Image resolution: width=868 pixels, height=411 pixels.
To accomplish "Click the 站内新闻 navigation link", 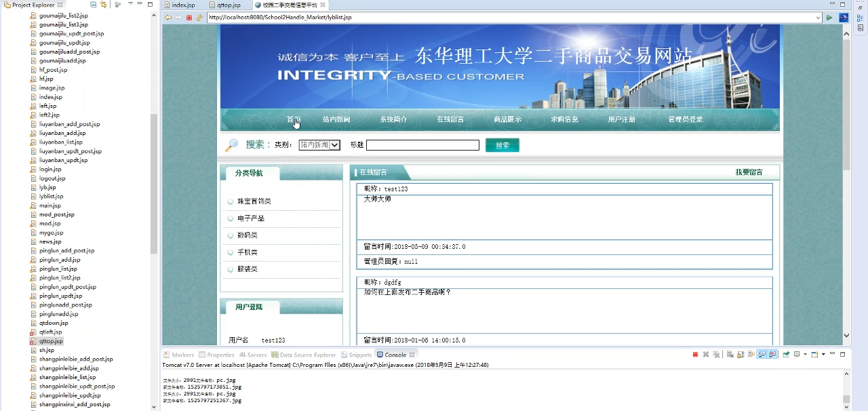I will (336, 119).
